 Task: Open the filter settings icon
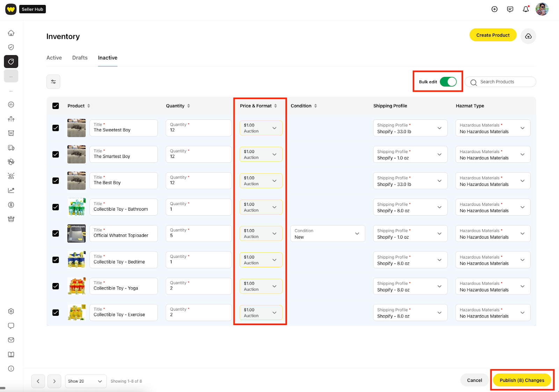click(53, 82)
